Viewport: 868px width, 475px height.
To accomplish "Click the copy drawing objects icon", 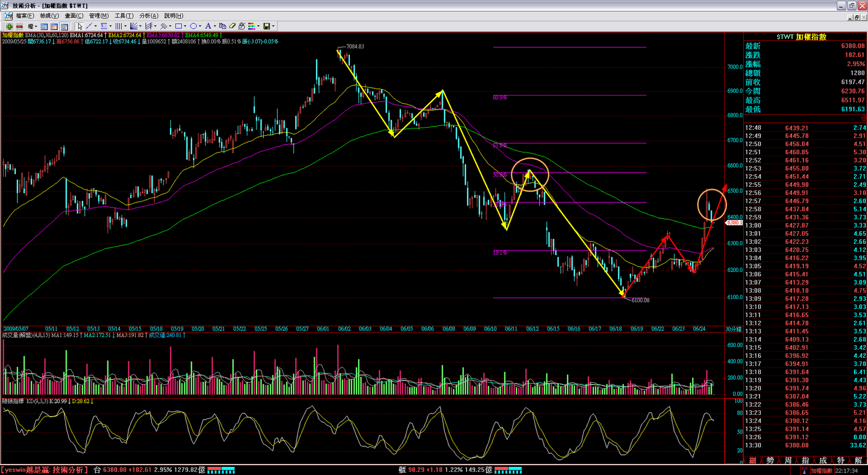I will (222, 26).
